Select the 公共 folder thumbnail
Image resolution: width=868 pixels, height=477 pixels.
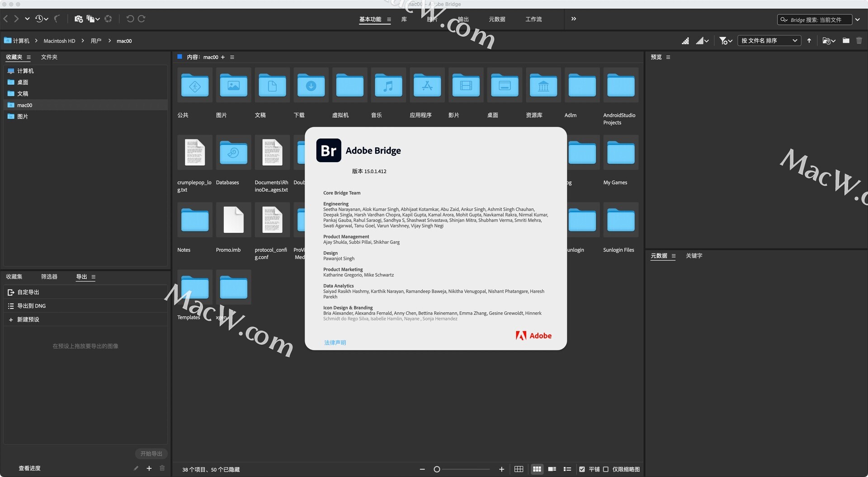click(x=195, y=85)
